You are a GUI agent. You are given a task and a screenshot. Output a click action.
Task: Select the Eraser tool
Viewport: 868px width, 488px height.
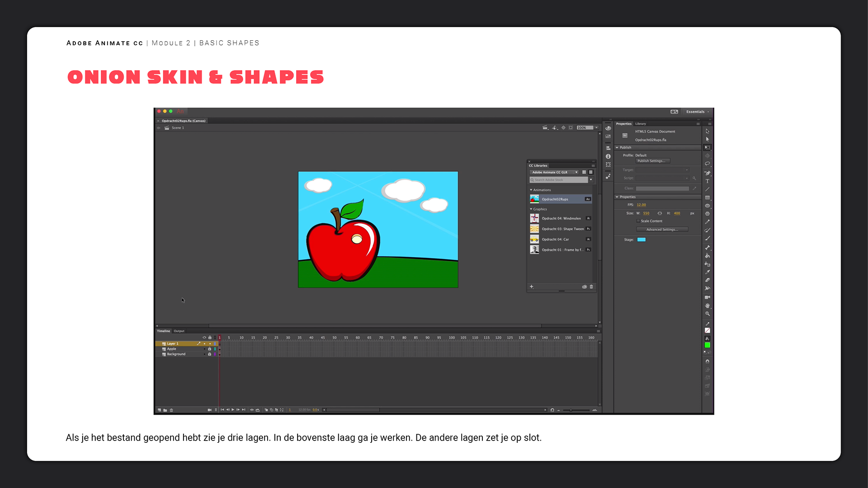click(x=708, y=280)
